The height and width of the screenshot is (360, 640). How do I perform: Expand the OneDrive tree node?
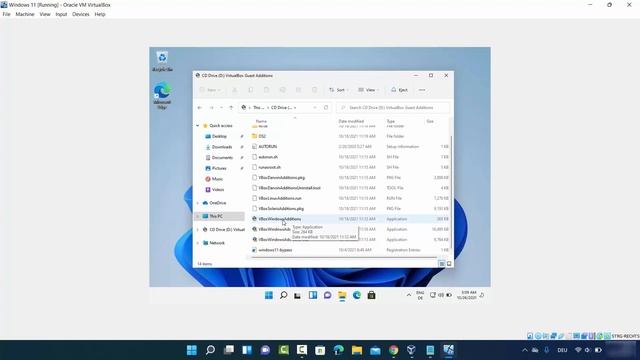(x=198, y=203)
